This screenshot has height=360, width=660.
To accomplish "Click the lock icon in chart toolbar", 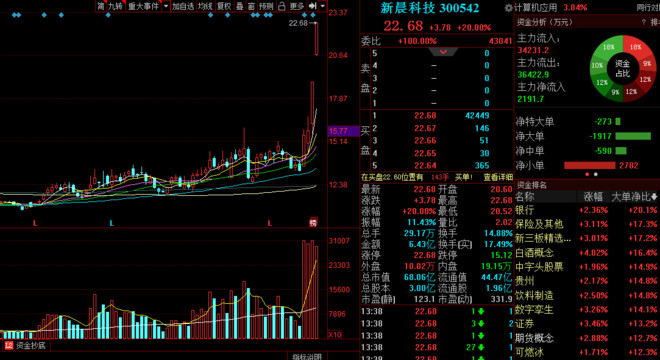I will (x=282, y=6).
